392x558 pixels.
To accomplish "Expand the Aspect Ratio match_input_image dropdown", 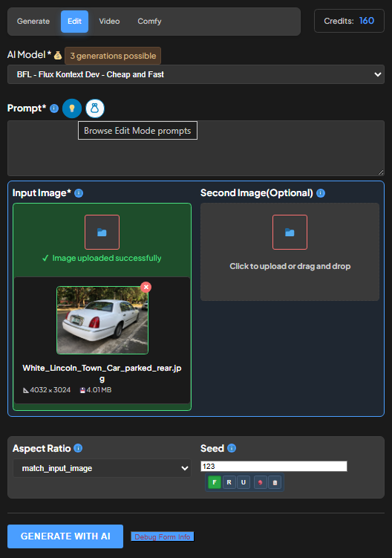I will pyautogui.click(x=102, y=468).
